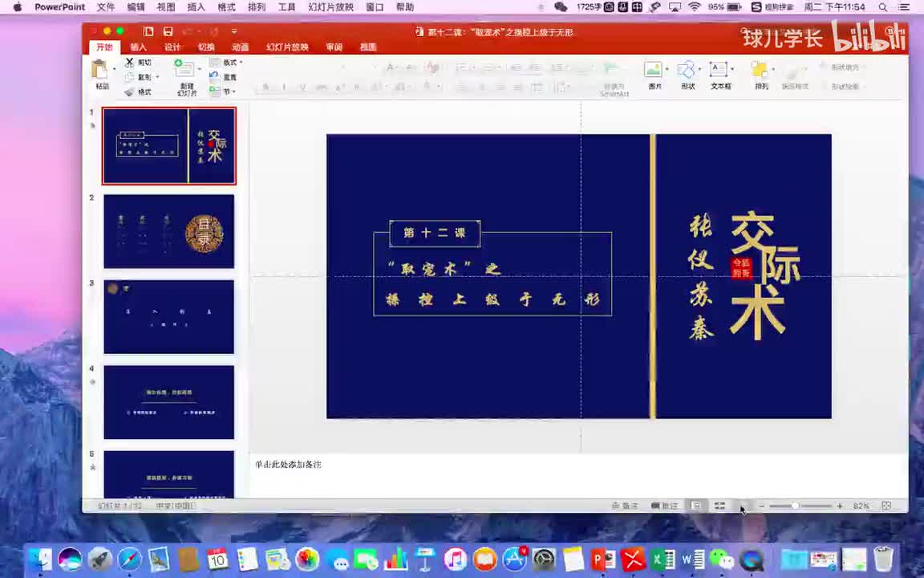Select the 交际术 title on slide
This screenshot has height=578, width=924.
coord(764,275)
